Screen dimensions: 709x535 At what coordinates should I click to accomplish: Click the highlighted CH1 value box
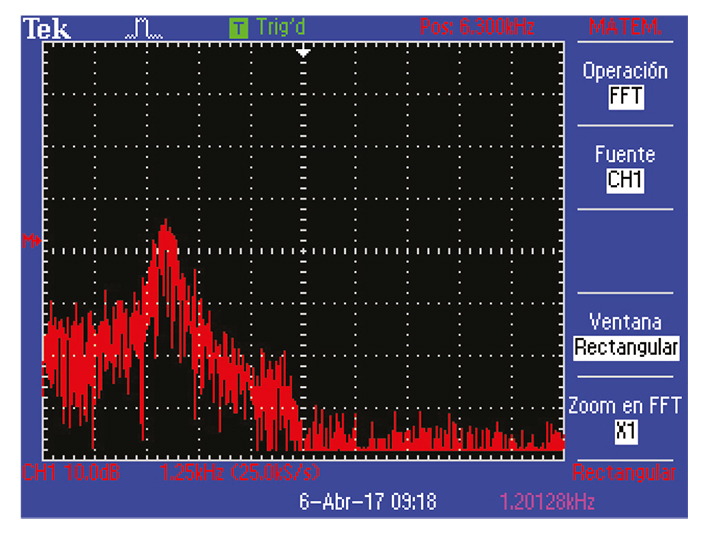pos(625,180)
